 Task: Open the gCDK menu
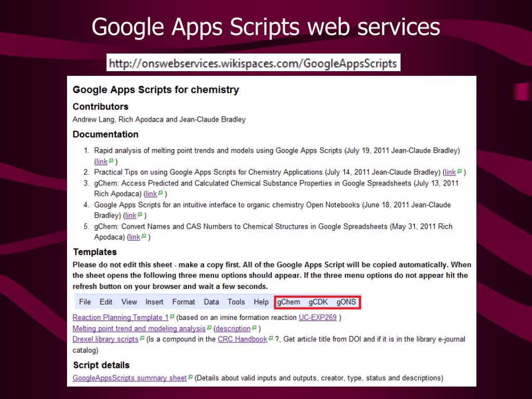coord(318,302)
